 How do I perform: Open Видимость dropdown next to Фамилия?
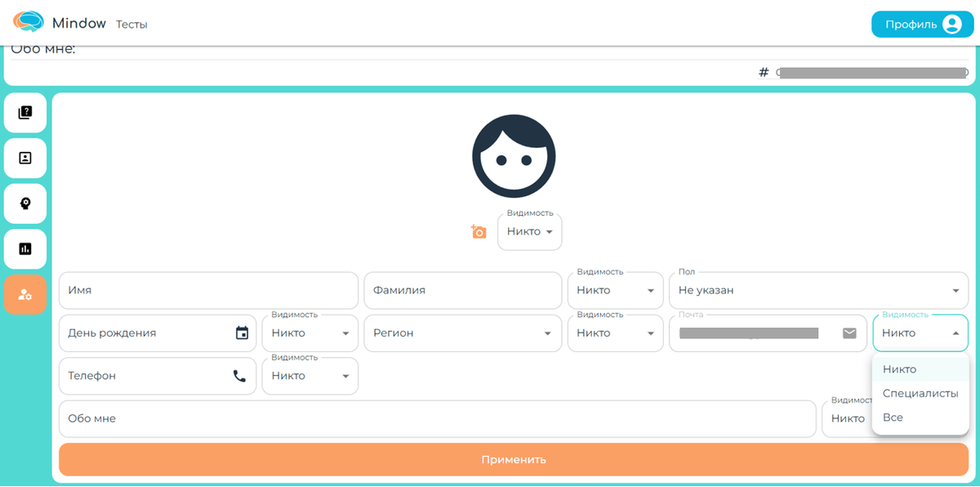(616, 290)
